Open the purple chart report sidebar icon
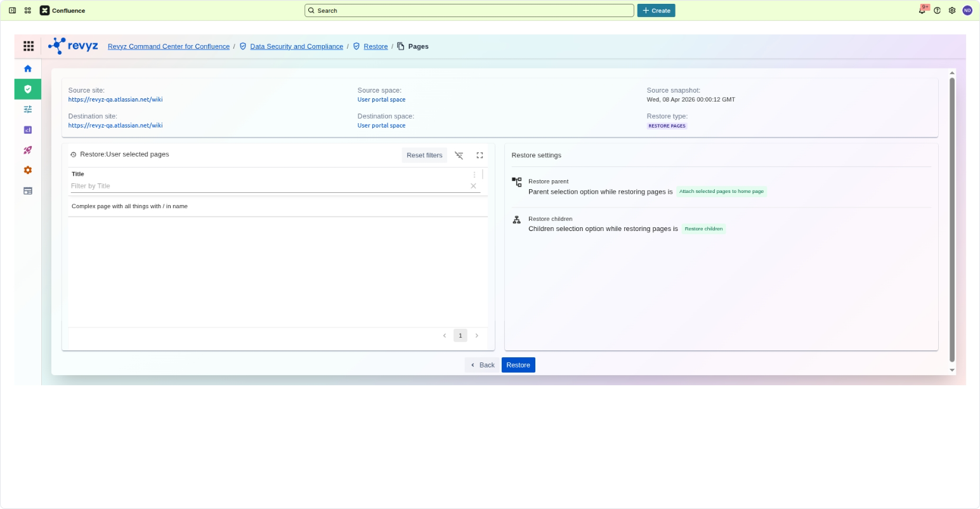980x509 pixels. (x=28, y=130)
